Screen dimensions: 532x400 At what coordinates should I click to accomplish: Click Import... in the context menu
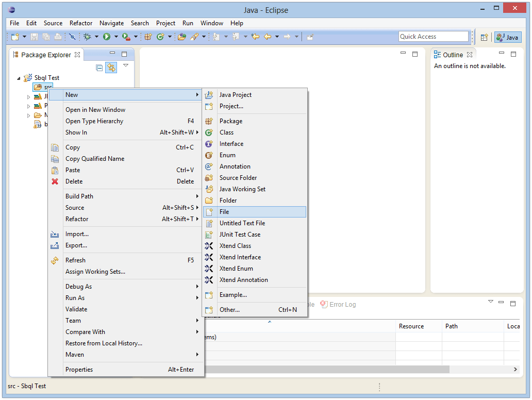[126, 234]
